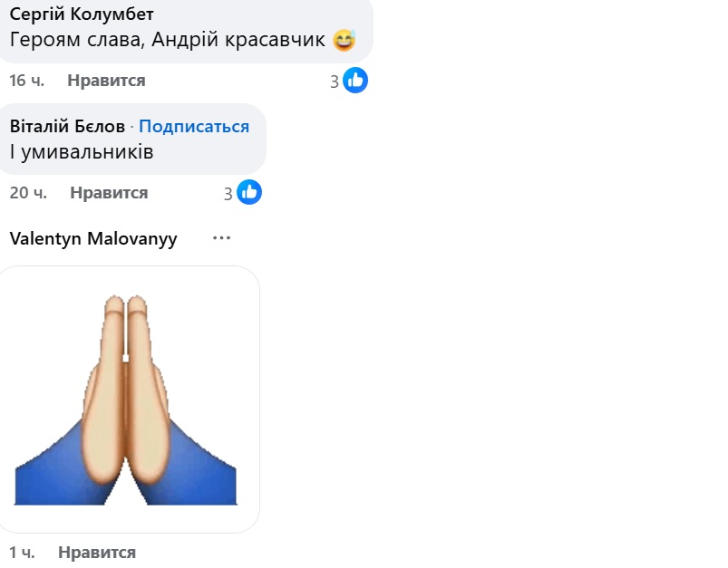Click the comment text "І умивальників"
This screenshot has width=728, height=568.
[x=82, y=152]
